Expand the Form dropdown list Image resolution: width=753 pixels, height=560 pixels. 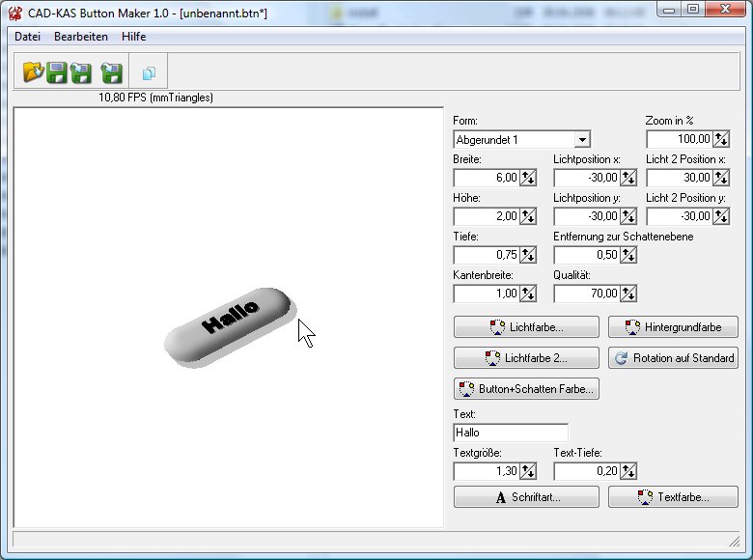pos(581,140)
